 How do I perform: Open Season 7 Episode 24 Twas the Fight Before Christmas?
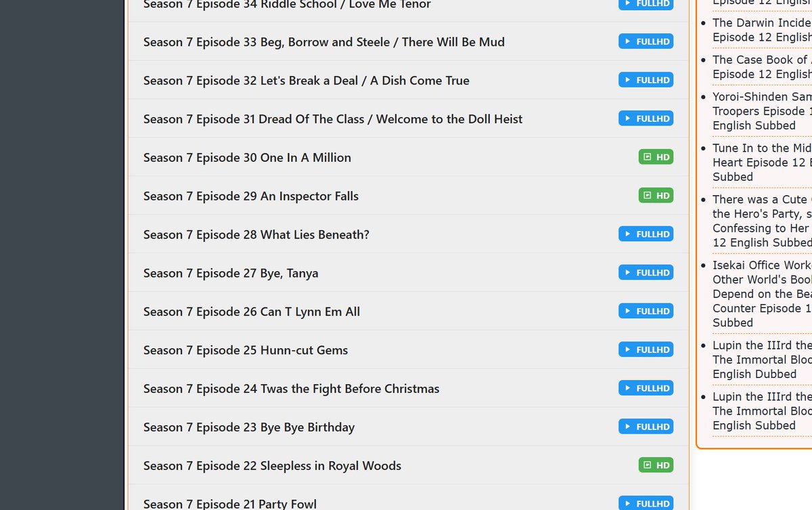292,389
